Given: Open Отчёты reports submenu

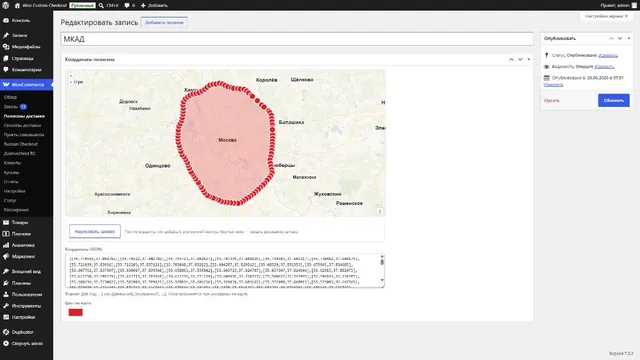Looking at the screenshot, I should pyautogui.click(x=11, y=182).
